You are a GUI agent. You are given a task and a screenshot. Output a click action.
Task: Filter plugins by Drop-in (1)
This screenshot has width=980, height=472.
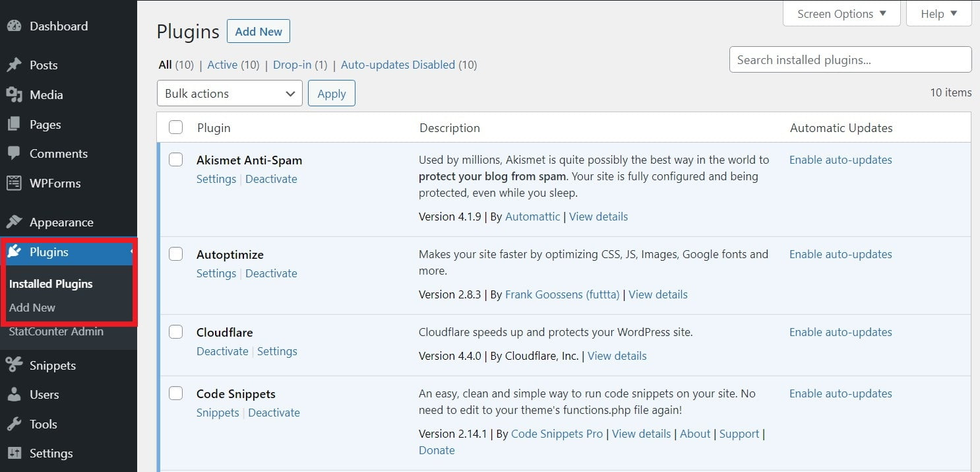(300, 65)
